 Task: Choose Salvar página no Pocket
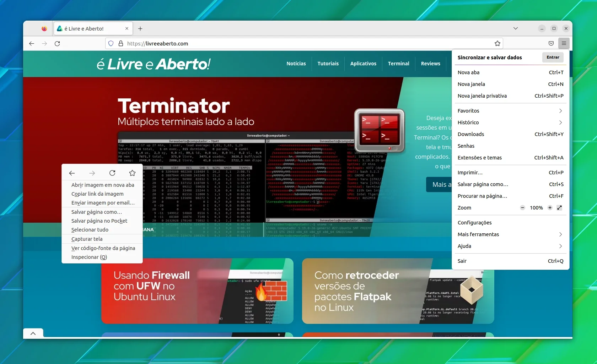coord(102,221)
